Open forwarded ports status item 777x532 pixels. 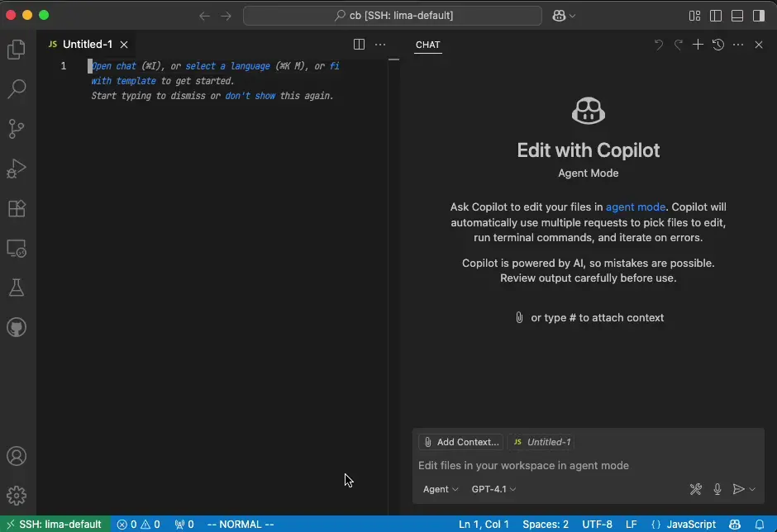pyautogui.click(x=184, y=524)
